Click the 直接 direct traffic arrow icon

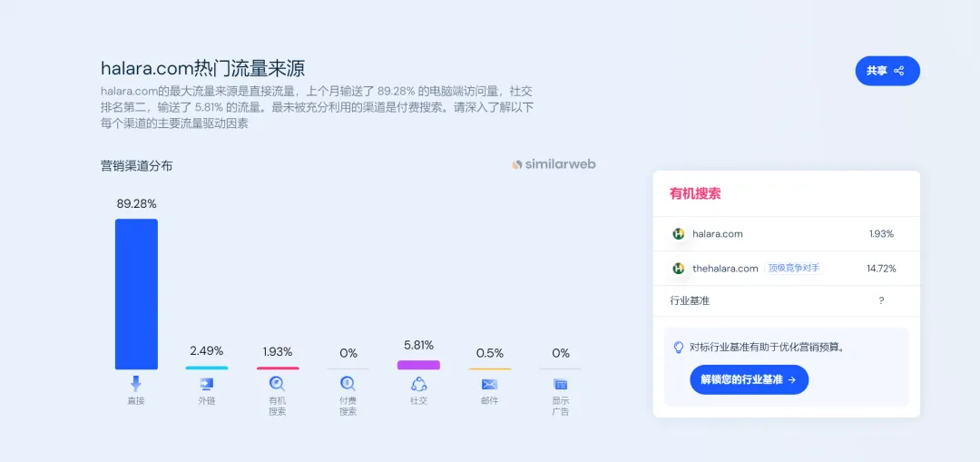tap(136, 383)
